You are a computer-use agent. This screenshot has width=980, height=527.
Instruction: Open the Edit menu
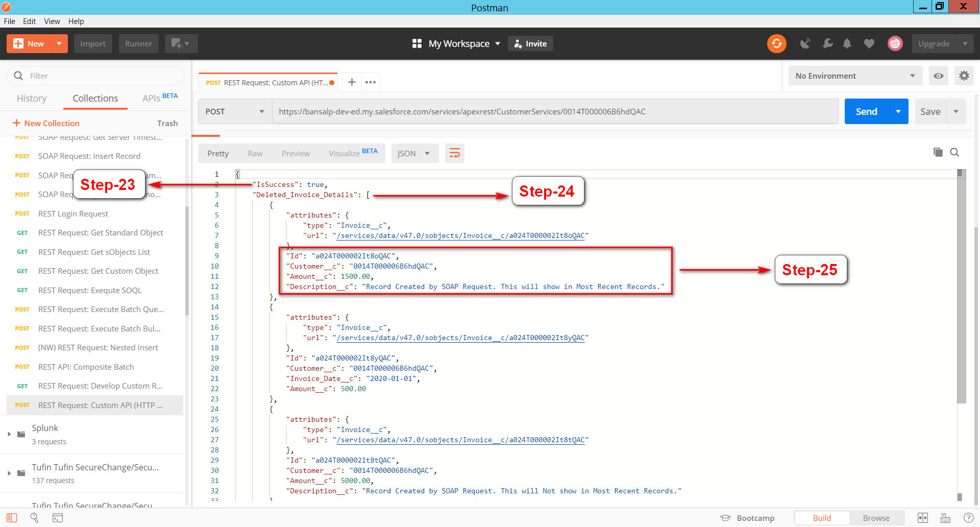coord(29,21)
